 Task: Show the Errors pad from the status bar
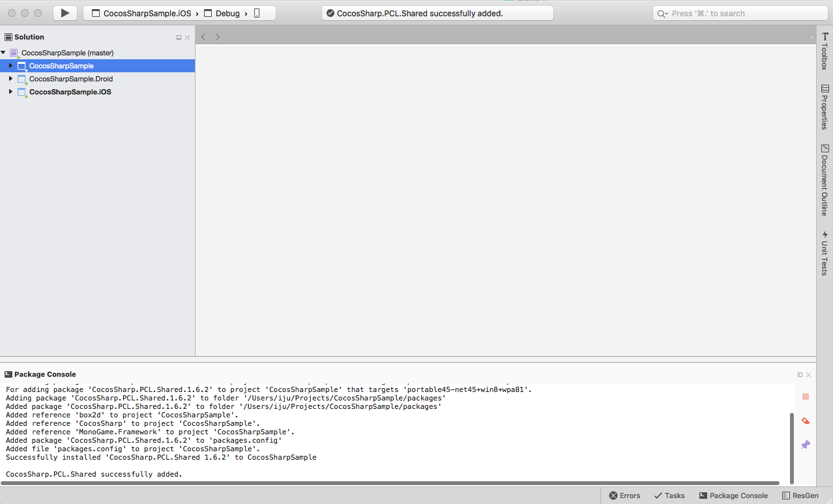click(x=624, y=496)
